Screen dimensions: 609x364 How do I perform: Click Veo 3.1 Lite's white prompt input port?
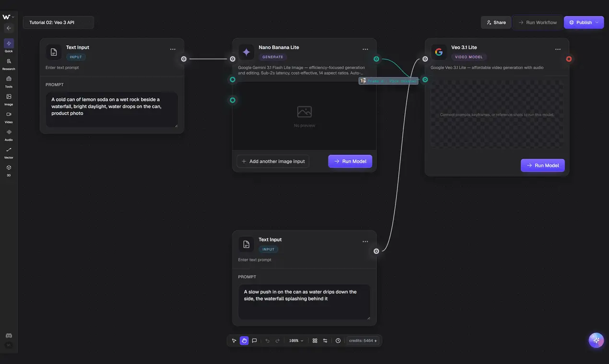point(425,59)
